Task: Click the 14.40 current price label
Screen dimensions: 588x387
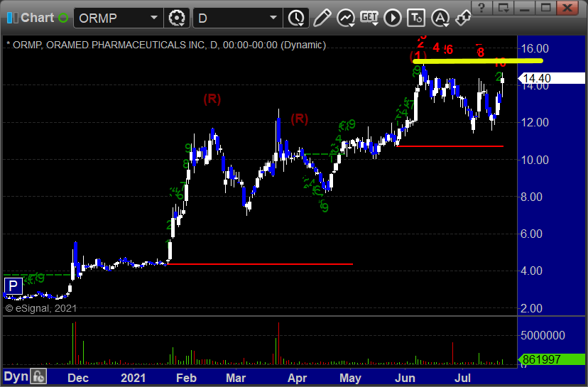Action: (551, 78)
